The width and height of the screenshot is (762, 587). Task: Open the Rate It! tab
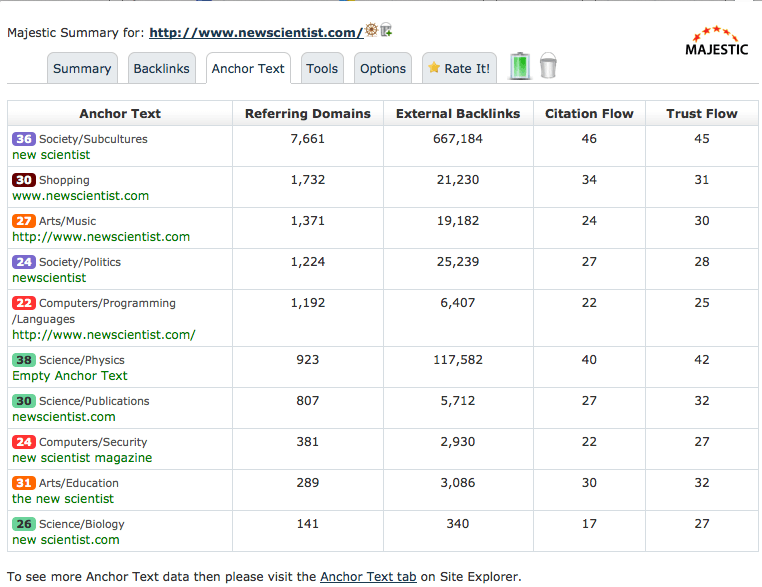click(x=459, y=69)
